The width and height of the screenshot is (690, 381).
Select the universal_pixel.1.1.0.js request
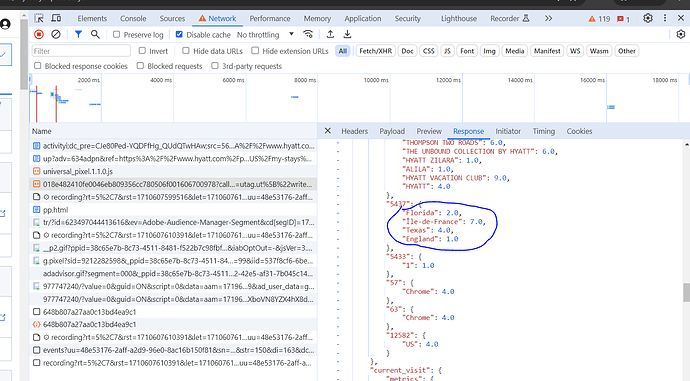173,172
